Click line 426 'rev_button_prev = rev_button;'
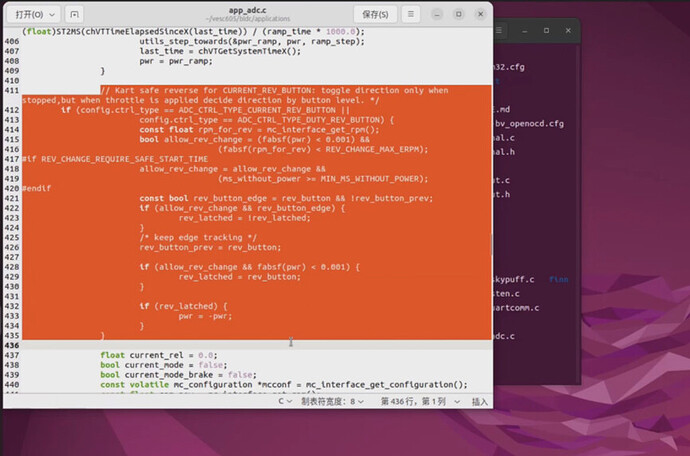Viewport: 690px width, 456px height. coord(210,247)
